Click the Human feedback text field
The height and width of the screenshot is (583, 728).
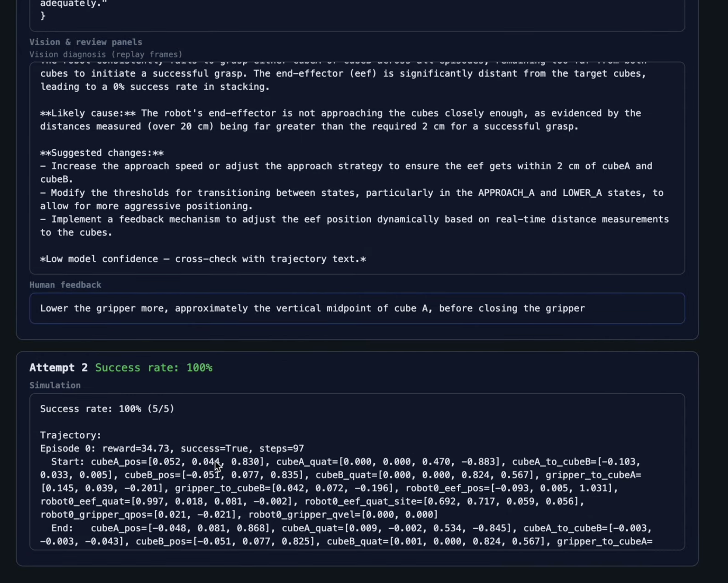click(x=357, y=308)
